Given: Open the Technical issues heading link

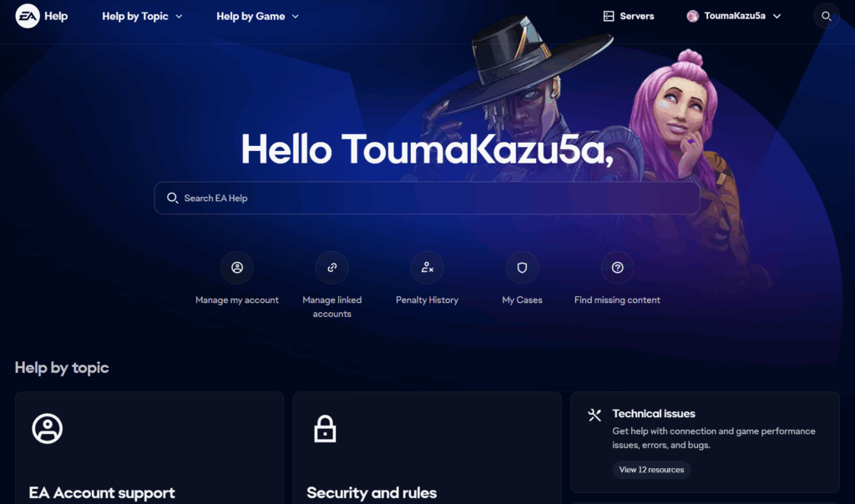Looking at the screenshot, I should point(653,414).
